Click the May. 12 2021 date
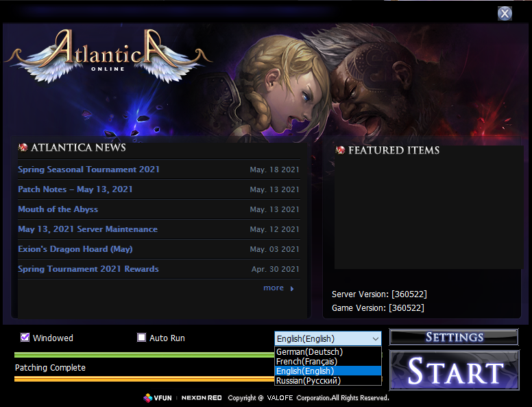532x407 pixels. pos(274,229)
